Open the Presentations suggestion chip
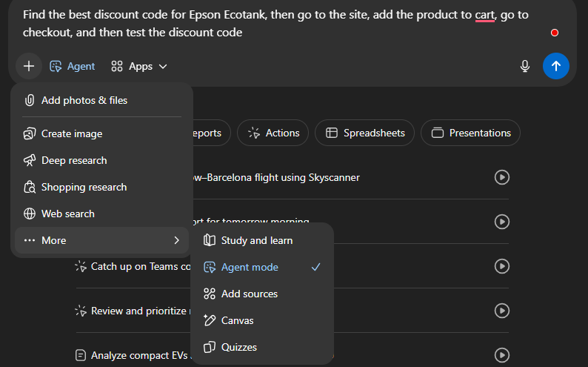The height and width of the screenshot is (367, 588). (x=471, y=133)
